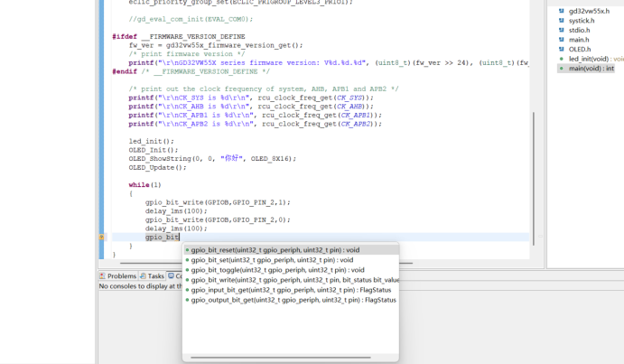The image size is (624, 364).
Task: Select gpio_output_bit_get suggestion
Action: [291, 300]
